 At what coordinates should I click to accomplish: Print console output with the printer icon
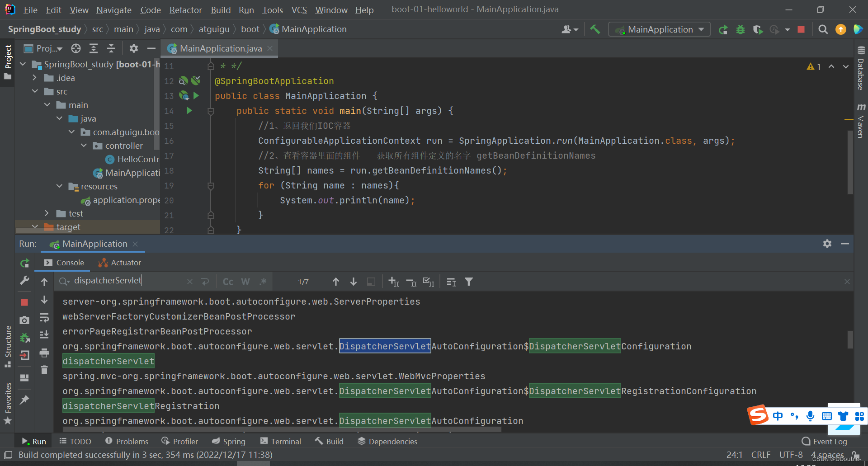44,353
